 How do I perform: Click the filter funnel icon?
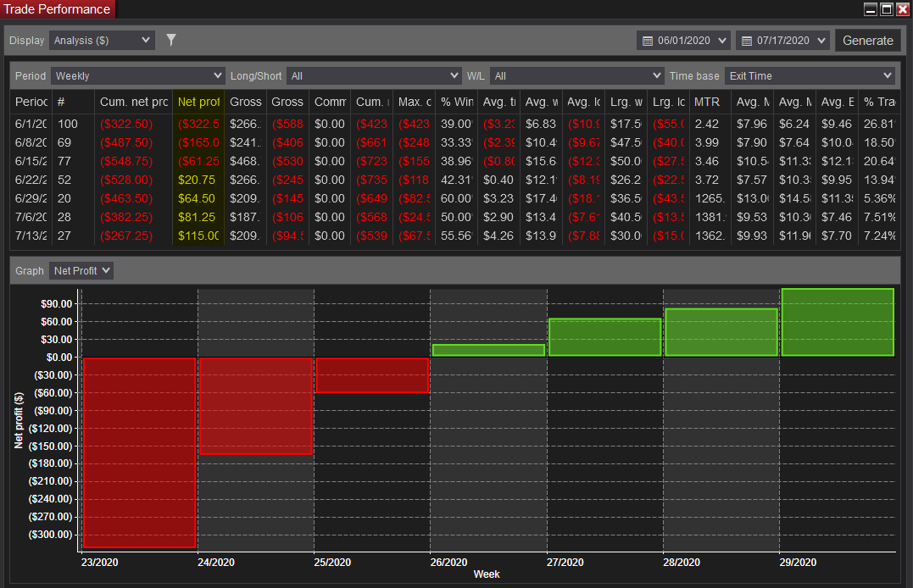coord(170,40)
